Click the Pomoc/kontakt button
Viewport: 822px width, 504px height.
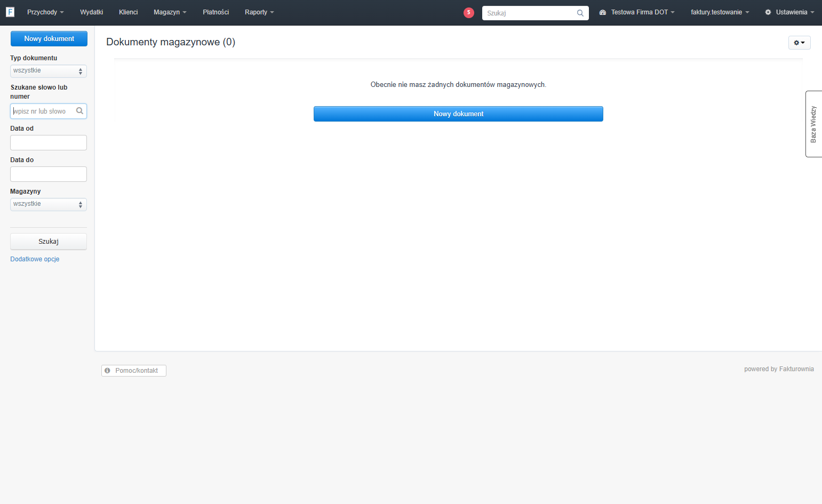(134, 371)
